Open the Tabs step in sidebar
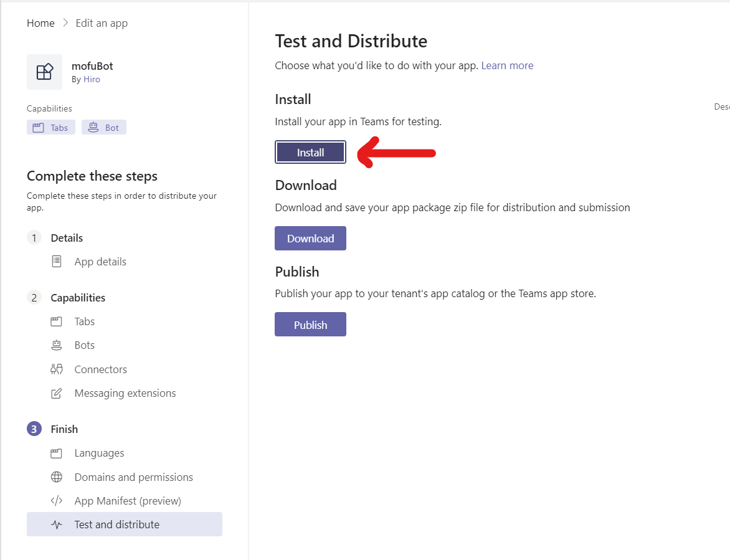Viewport: 730px width, 560px height. point(84,321)
